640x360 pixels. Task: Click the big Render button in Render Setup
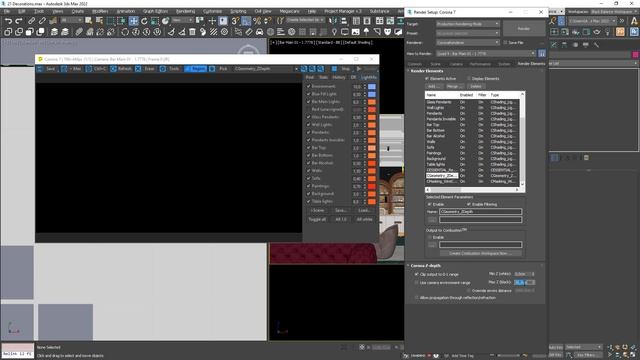click(524, 29)
